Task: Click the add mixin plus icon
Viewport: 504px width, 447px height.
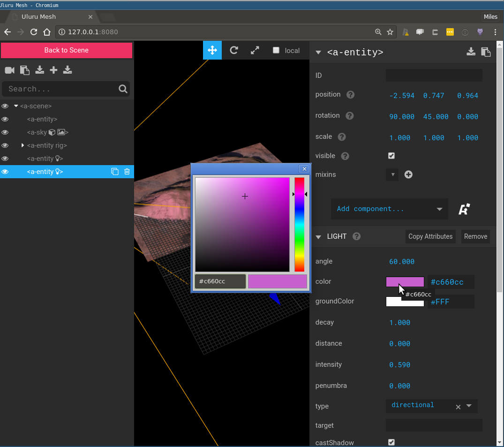Action: pyautogui.click(x=408, y=174)
